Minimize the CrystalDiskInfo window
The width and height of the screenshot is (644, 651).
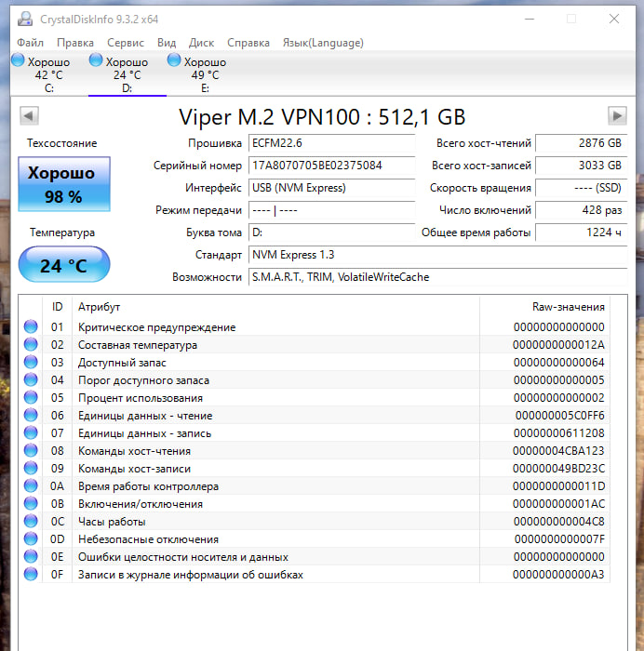(530, 20)
